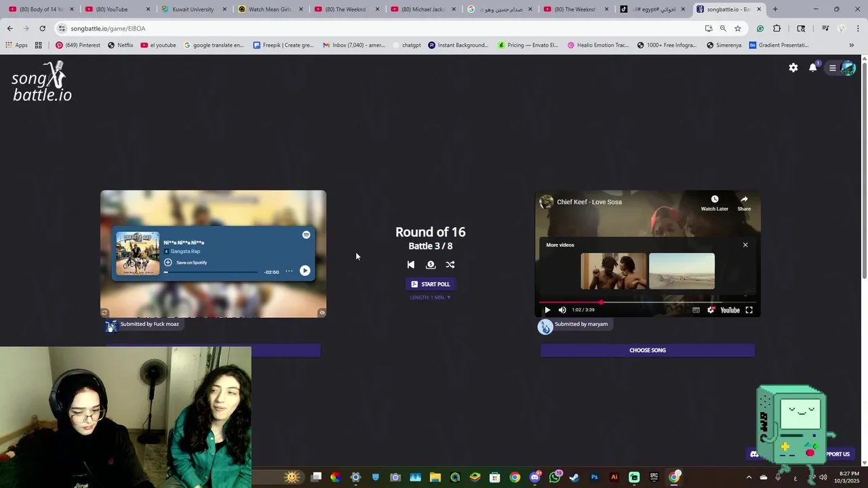Open WhatsApp from the taskbar
The image size is (868, 488).
tap(555, 477)
